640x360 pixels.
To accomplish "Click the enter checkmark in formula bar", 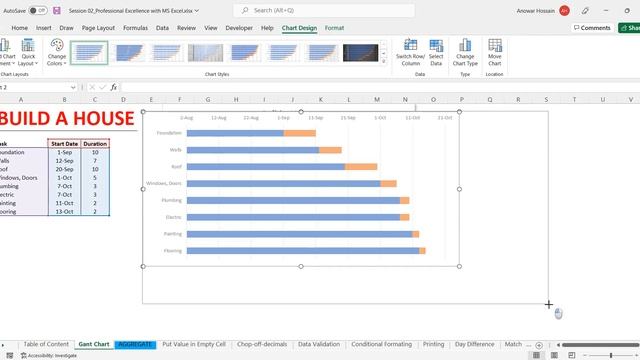I will [102, 87].
